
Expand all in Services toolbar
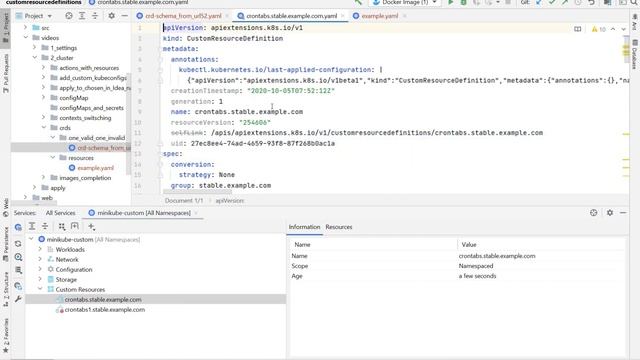(32, 226)
